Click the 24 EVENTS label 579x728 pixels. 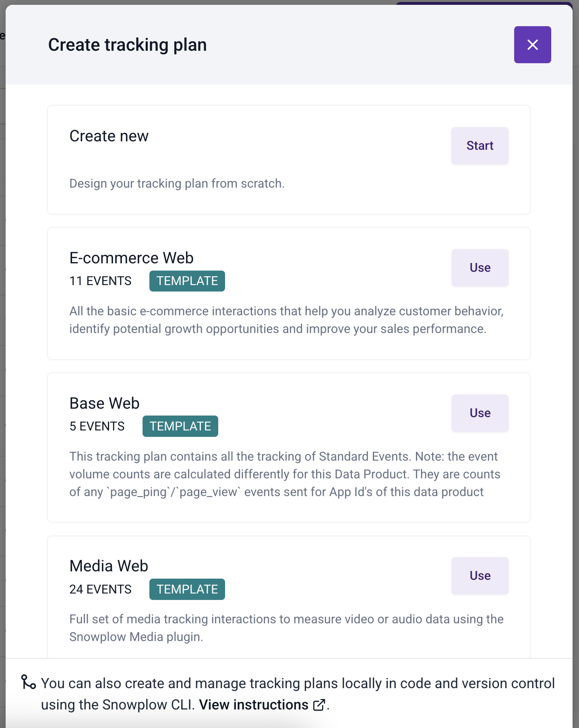[100, 589]
